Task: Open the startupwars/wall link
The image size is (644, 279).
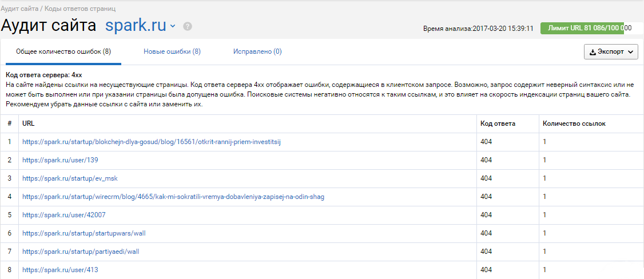Action: tap(84, 233)
